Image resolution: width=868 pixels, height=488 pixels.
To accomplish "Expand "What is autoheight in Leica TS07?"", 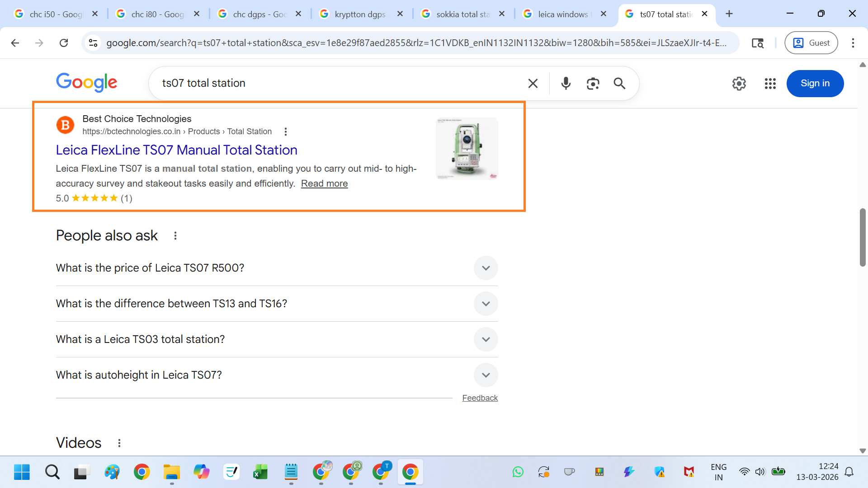I will 486,375.
